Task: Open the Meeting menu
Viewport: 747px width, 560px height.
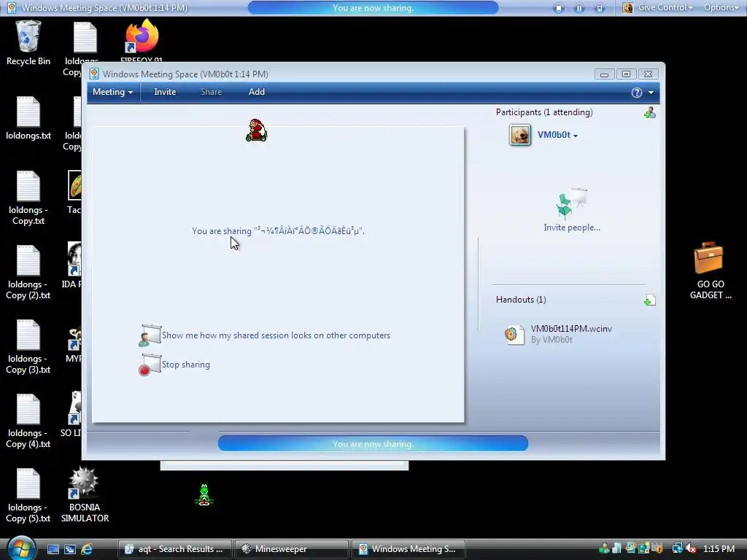Action: click(112, 92)
